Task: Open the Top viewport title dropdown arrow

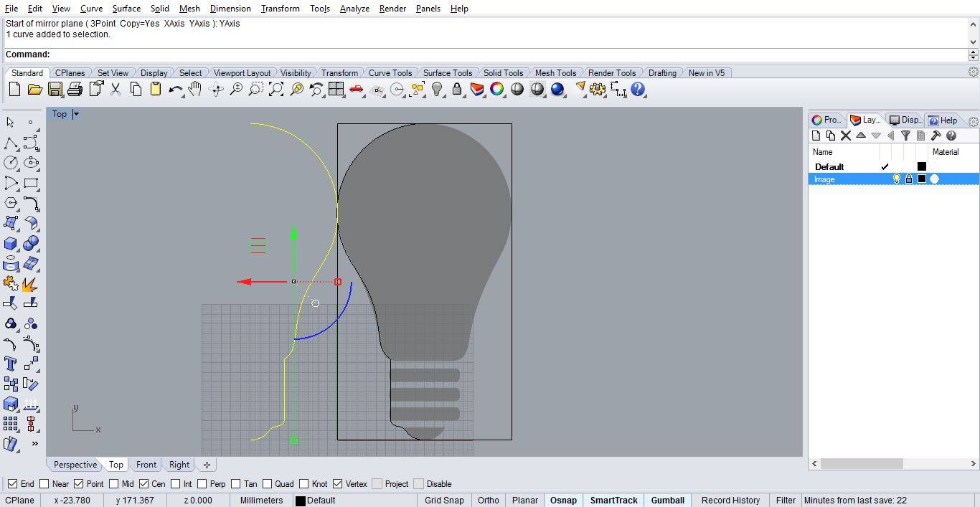Action: pyautogui.click(x=76, y=114)
